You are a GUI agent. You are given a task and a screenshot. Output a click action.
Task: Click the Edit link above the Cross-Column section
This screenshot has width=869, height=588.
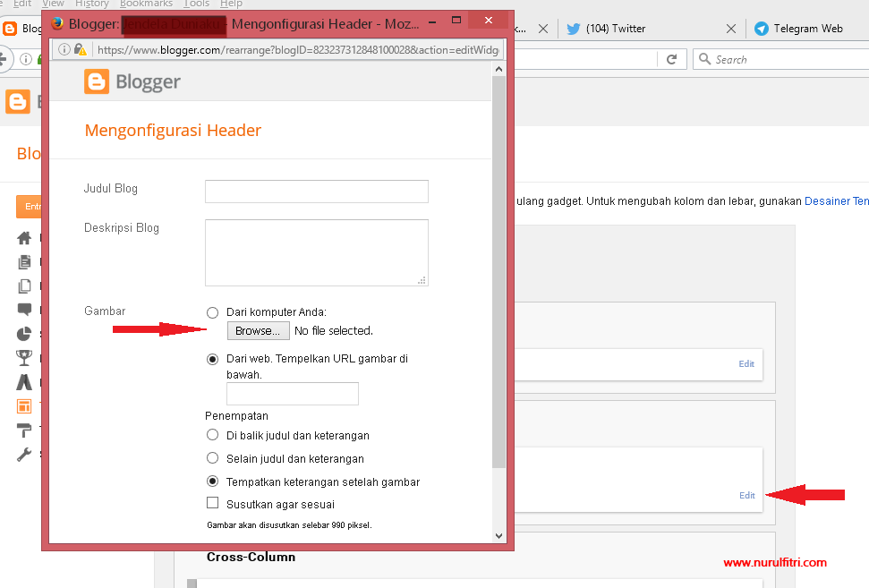pos(747,496)
